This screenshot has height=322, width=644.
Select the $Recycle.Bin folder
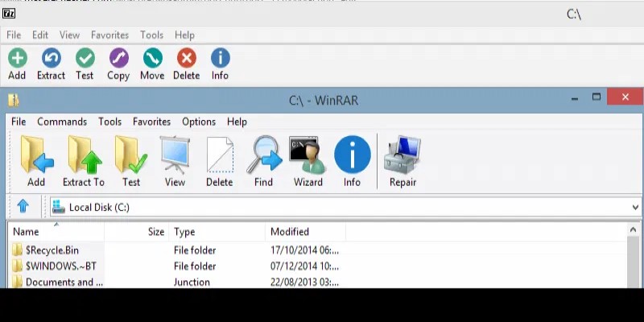click(52, 250)
